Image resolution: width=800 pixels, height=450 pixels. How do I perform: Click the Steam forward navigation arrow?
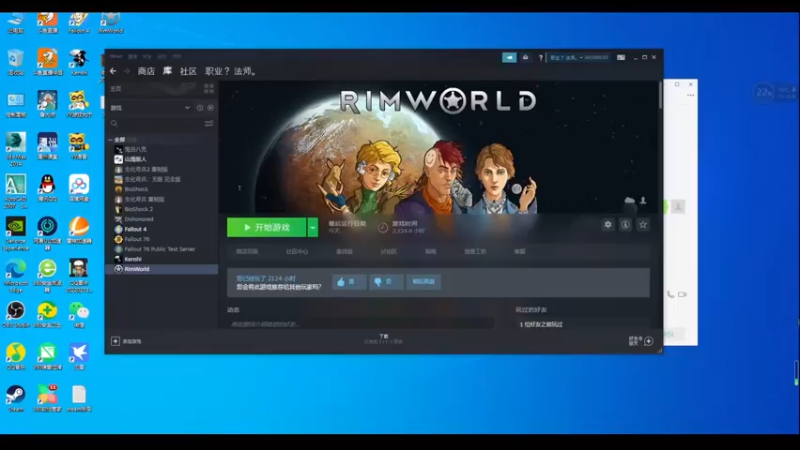(127, 71)
